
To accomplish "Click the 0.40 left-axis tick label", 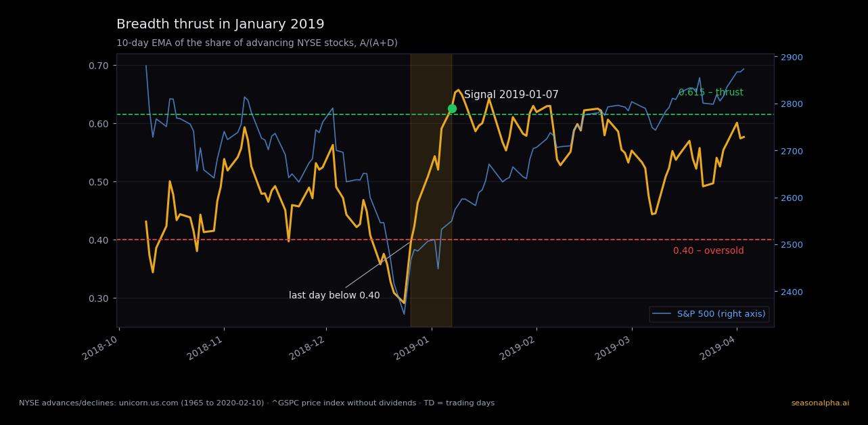I will [x=98, y=240].
